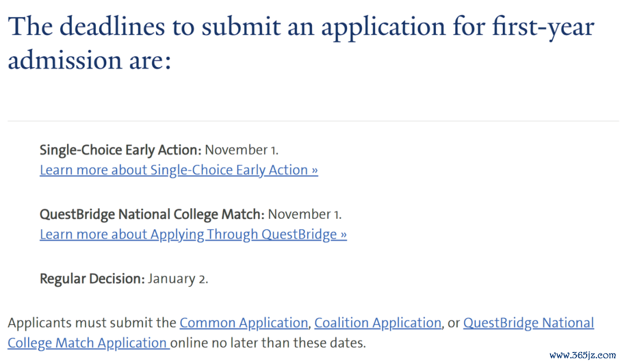The height and width of the screenshot is (364, 620).
Task: Click the QuestBridge National link text in the paragraph
Action: (x=528, y=323)
